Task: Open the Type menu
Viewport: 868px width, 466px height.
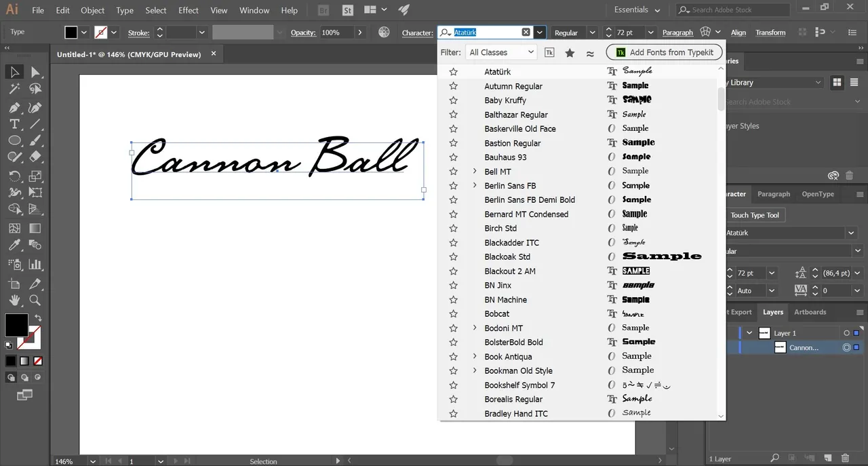Action: coord(125,10)
